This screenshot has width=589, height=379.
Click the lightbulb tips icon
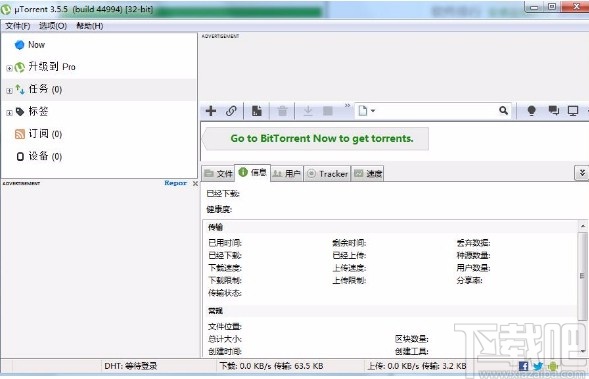pos(531,111)
